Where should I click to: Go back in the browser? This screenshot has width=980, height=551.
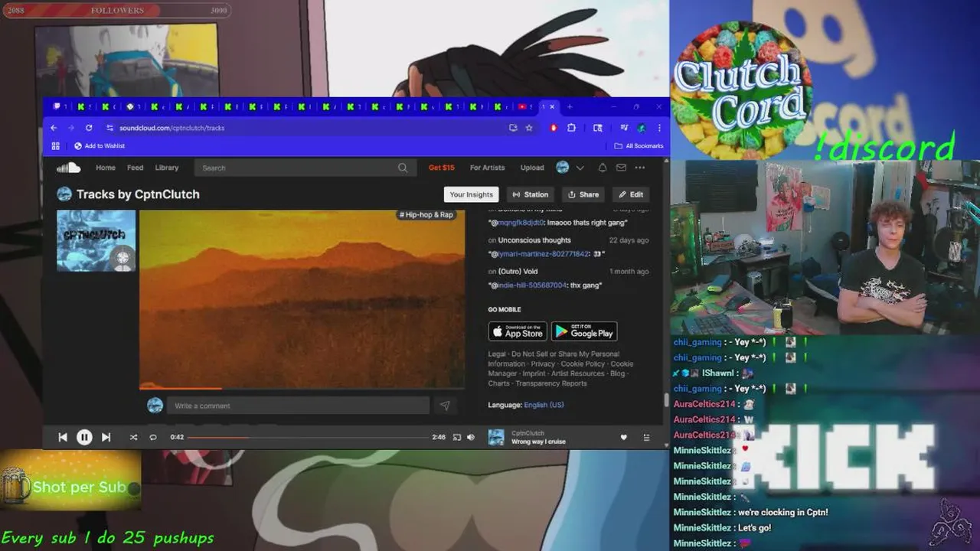pyautogui.click(x=54, y=128)
